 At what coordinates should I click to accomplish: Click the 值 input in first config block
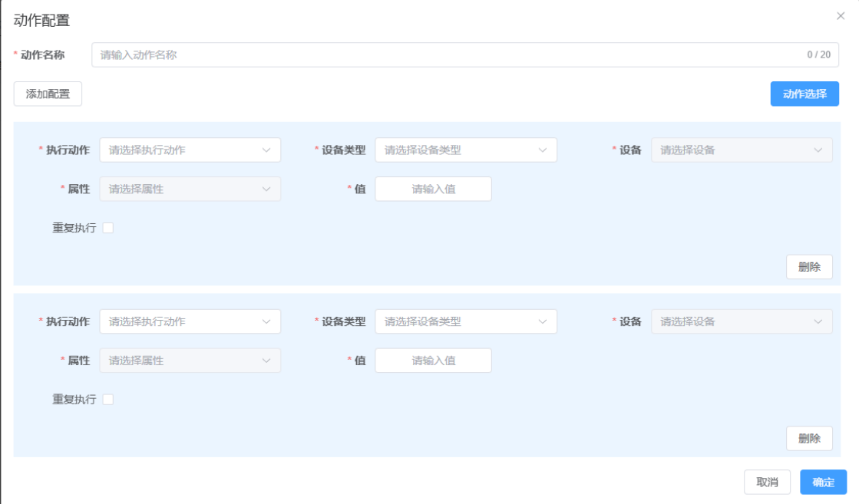coord(433,189)
